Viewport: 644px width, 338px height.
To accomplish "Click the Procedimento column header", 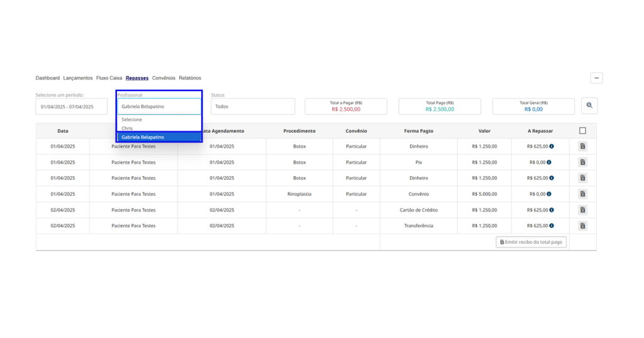I will [299, 131].
